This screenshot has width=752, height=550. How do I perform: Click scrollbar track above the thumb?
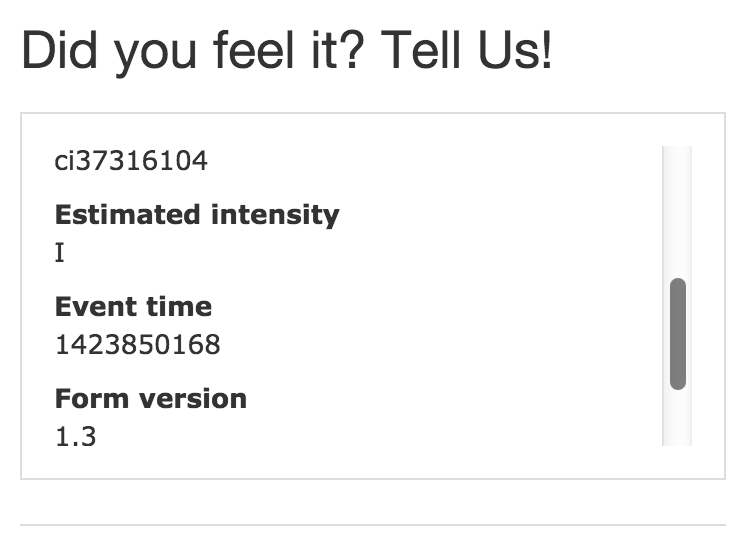click(x=677, y=210)
